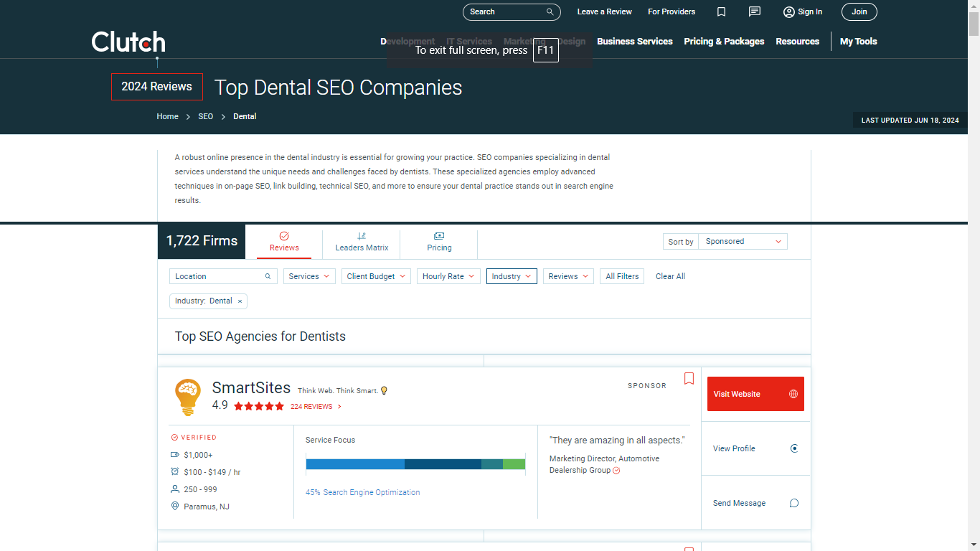This screenshot has width=980, height=551.
Task: Click the green service focus segment
Action: [x=514, y=464]
